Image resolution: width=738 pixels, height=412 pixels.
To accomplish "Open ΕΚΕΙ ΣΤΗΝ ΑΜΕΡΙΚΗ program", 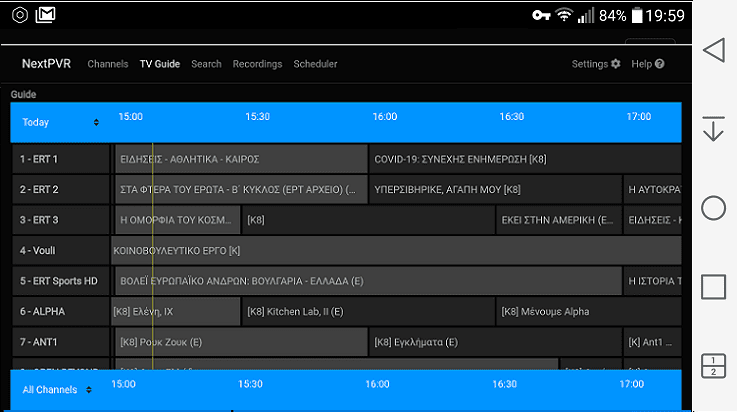I will (x=559, y=220).
